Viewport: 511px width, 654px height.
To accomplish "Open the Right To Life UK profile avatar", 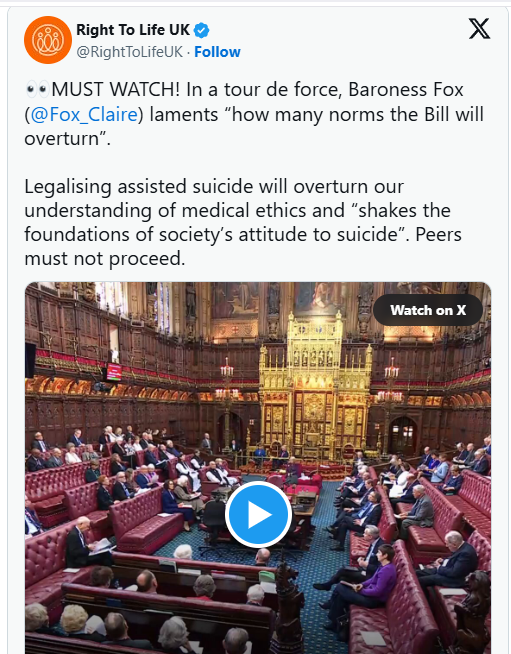I will point(48,40).
